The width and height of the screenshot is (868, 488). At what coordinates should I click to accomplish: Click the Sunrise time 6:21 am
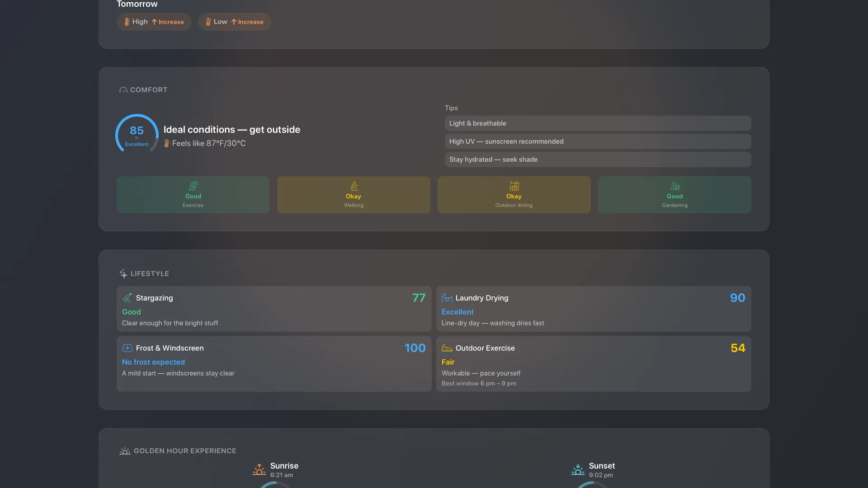(282, 475)
